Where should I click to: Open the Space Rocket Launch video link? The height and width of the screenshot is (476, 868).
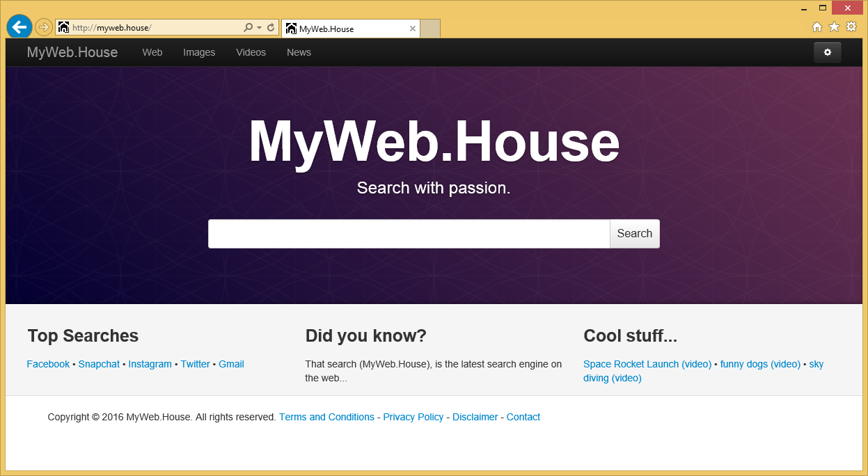647,364
